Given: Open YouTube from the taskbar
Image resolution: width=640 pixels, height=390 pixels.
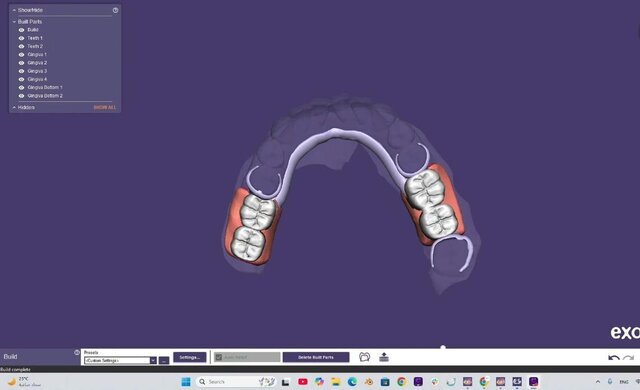Looking at the screenshot, I should coord(303,382).
